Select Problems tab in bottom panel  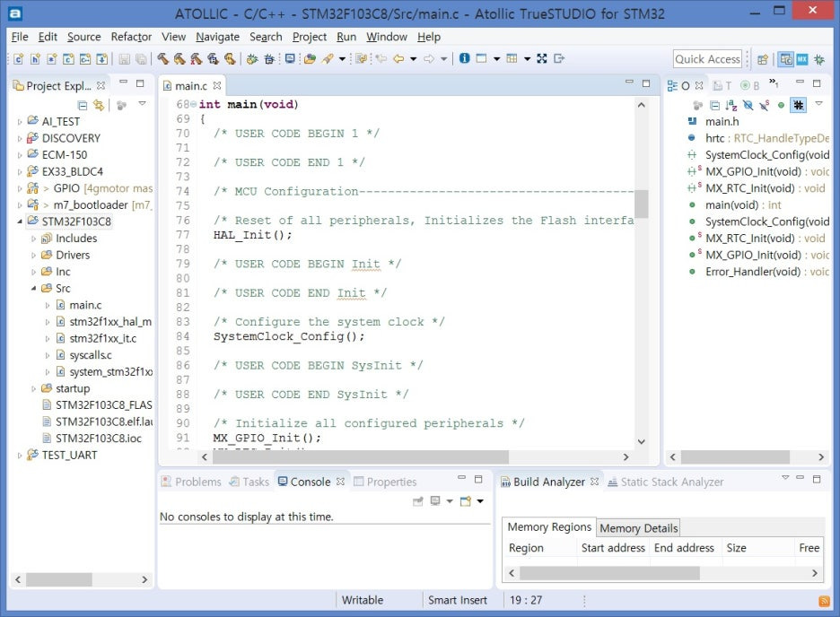(191, 482)
